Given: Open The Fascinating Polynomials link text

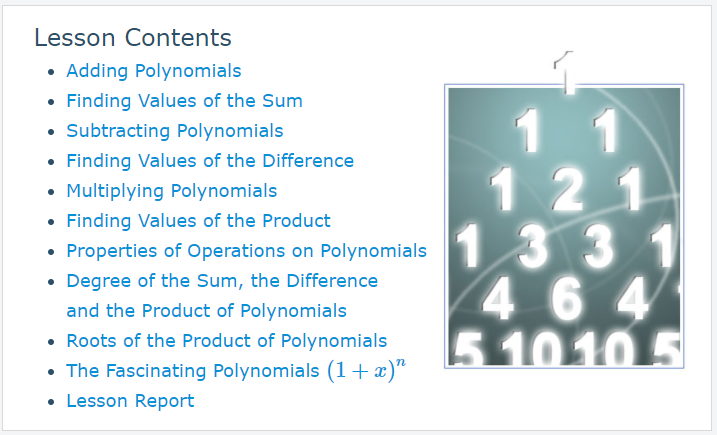Looking at the screenshot, I should coord(193,371).
